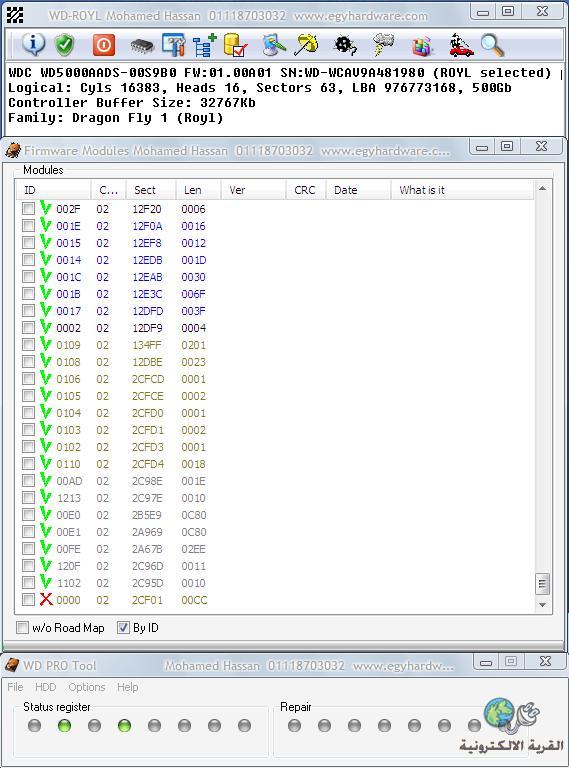Viewport: 569px width, 768px height.
Task: Click the module list scroll-up arrow
Action: click(x=543, y=189)
